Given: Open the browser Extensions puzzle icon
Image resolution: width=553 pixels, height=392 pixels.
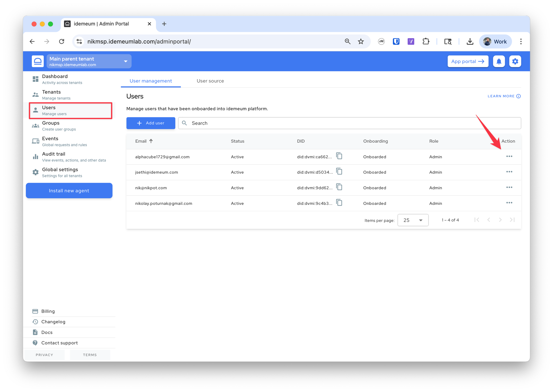Looking at the screenshot, I should point(426,41).
